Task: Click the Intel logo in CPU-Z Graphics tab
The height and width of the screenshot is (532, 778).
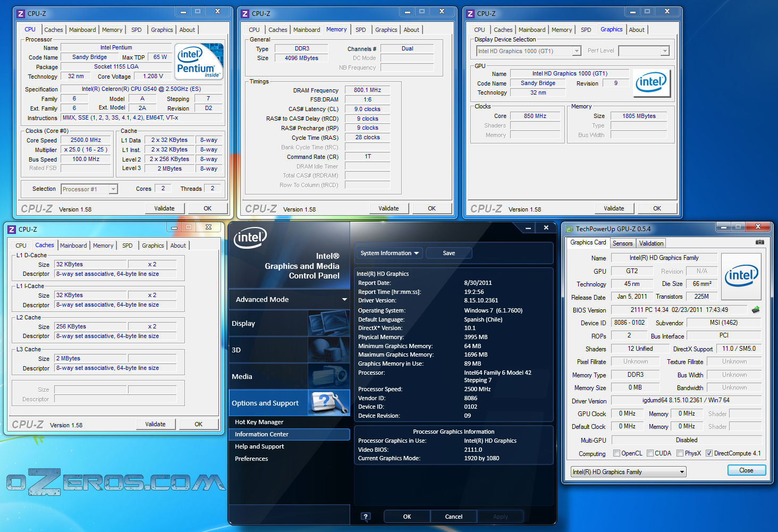Action: tap(652, 82)
